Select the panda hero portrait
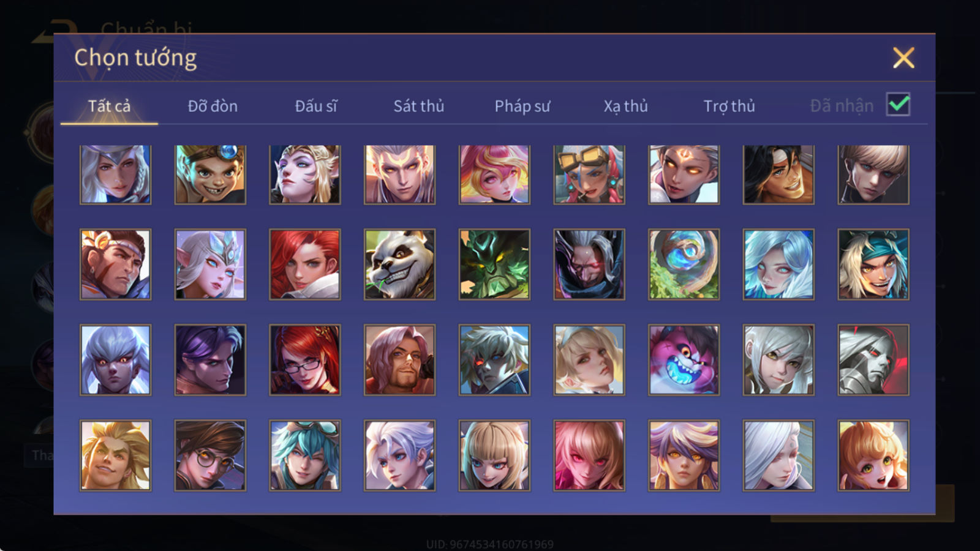Viewport: 980px width, 551px height. point(399,264)
